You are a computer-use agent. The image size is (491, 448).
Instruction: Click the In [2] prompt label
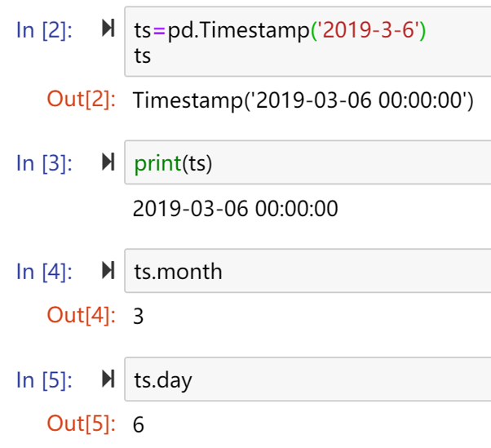click(44, 30)
